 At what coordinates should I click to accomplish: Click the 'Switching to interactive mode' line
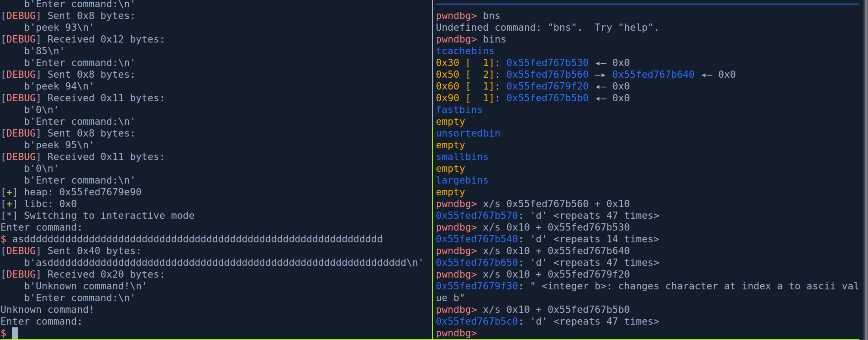click(x=109, y=216)
